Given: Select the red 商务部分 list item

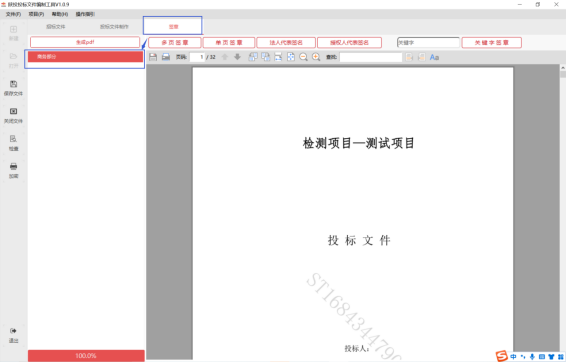Looking at the screenshot, I should coord(85,57).
